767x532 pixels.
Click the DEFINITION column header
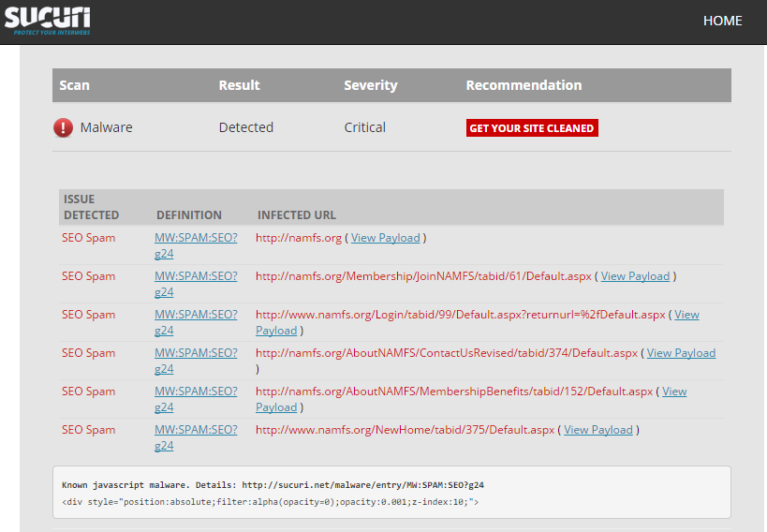(189, 214)
